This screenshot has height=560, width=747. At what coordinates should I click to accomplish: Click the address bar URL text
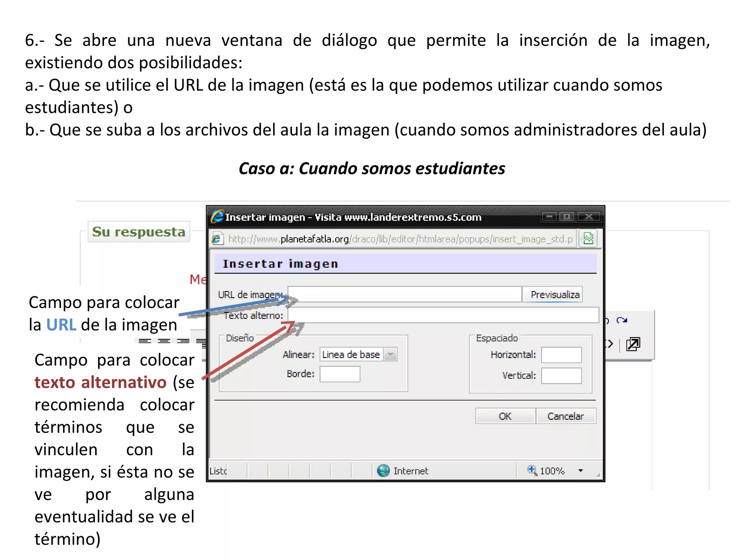click(x=400, y=239)
